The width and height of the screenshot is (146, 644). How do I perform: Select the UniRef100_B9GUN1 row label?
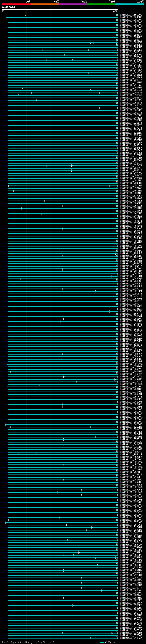point(131,238)
